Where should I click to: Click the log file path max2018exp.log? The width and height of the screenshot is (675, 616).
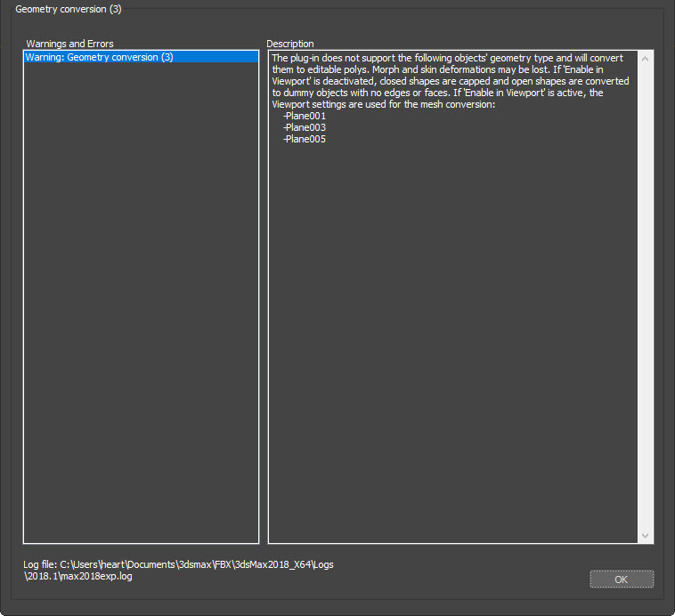pyautogui.click(x=178, y=571)
